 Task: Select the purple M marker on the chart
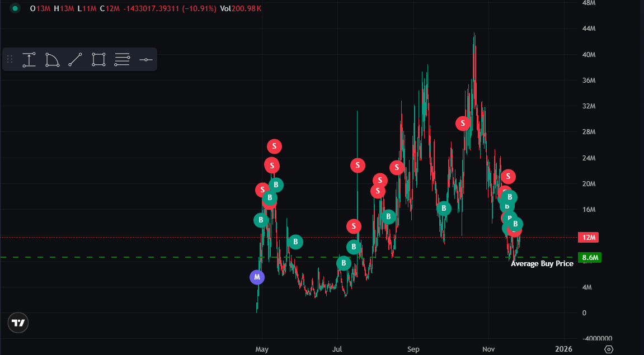click(257, 277)
